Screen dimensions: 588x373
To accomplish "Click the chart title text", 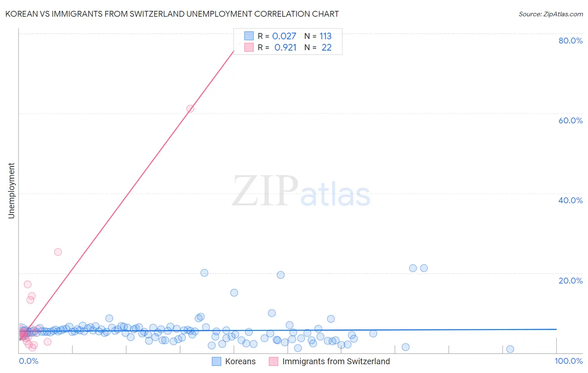I will pos(172,14).
